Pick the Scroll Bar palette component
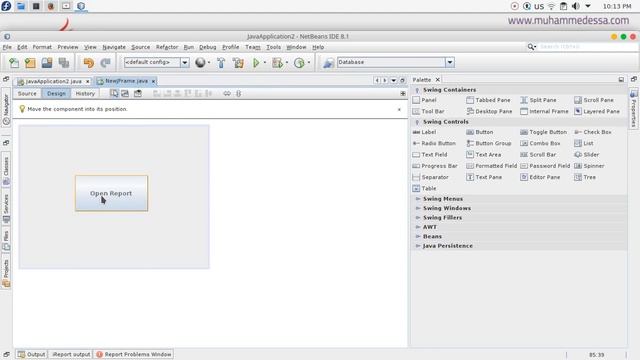 pos(538,155)
